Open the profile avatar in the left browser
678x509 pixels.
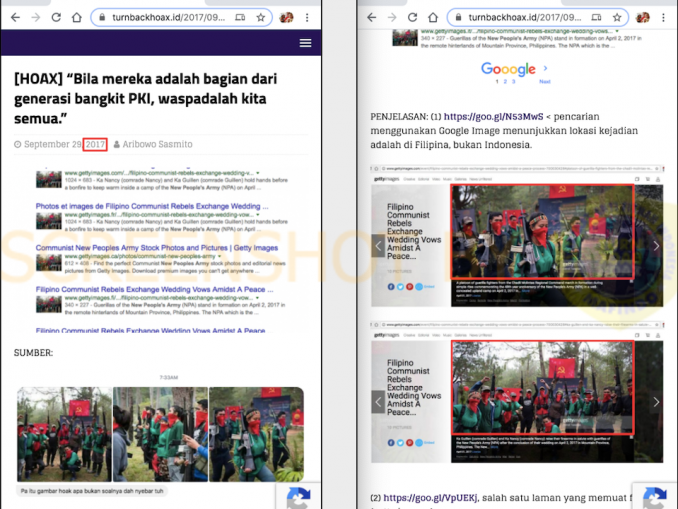[286, 17]
